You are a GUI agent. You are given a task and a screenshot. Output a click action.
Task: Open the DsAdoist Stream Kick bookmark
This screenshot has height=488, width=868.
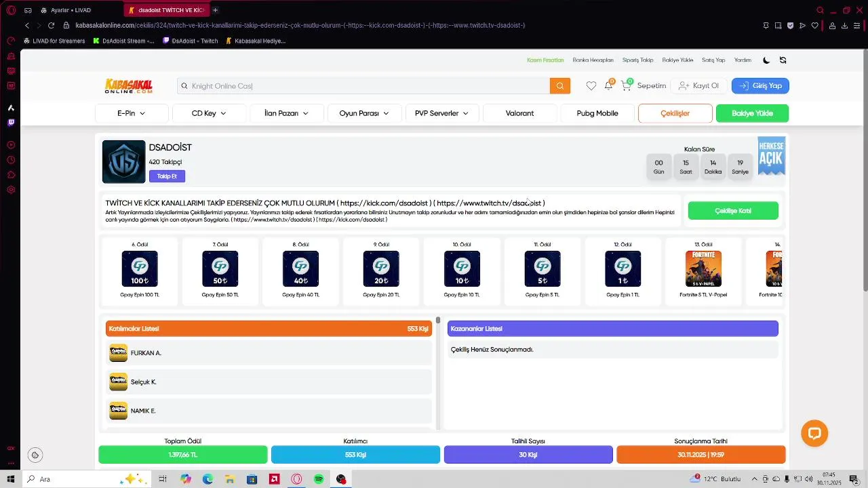[123, 41]
